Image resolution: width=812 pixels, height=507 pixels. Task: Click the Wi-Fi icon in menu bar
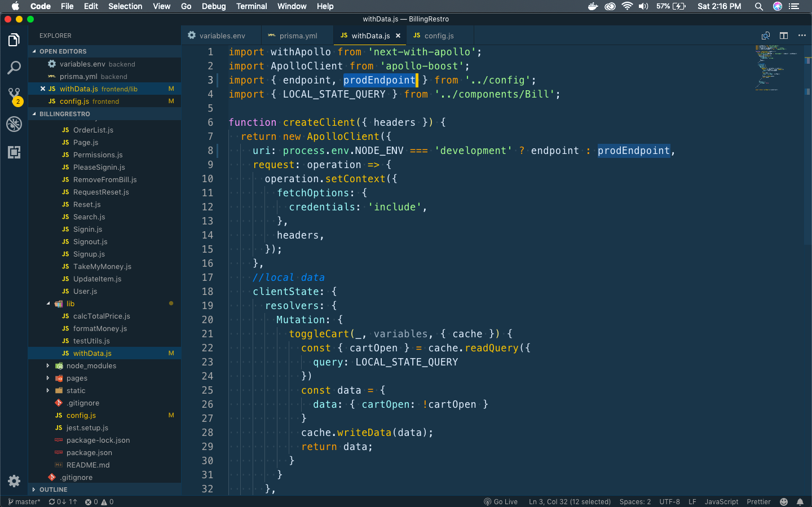tap(627, 6)
